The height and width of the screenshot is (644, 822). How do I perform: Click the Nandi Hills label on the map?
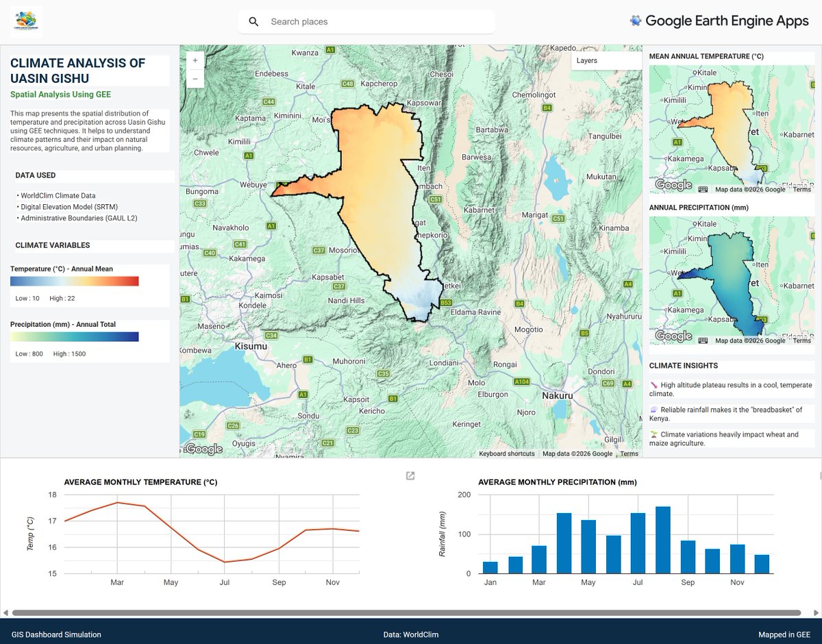347,300
